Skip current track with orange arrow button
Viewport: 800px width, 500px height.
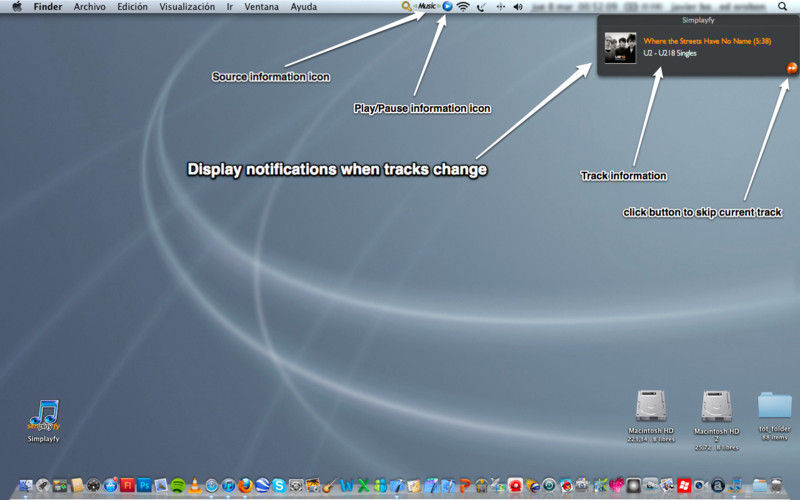pyautogui.click(x=791, y=68)
